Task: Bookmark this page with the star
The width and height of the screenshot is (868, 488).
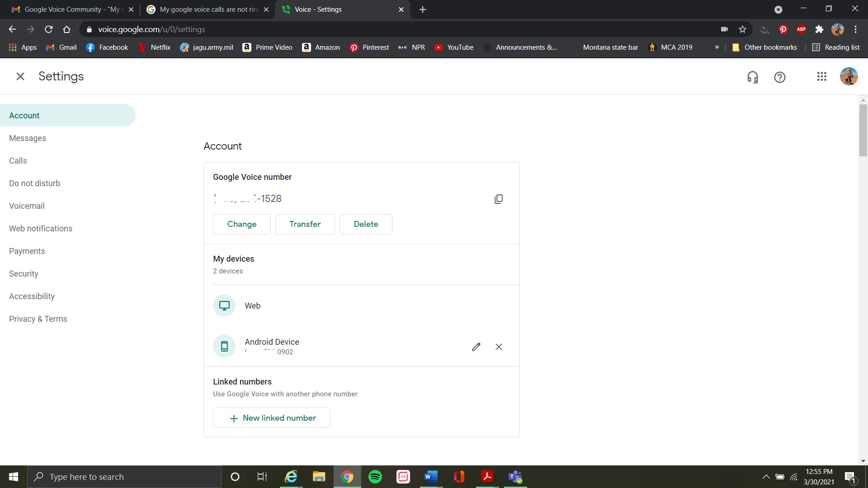Action: pyautogui.click(x=742, y=29)
